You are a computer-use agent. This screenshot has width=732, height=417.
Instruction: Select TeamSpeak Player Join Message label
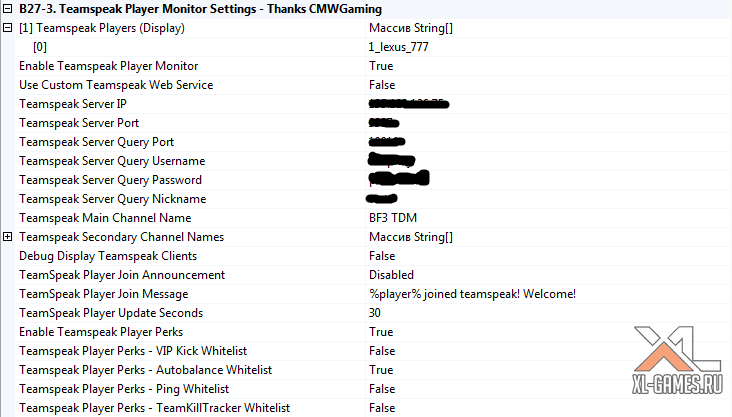(x=104, y=294)
